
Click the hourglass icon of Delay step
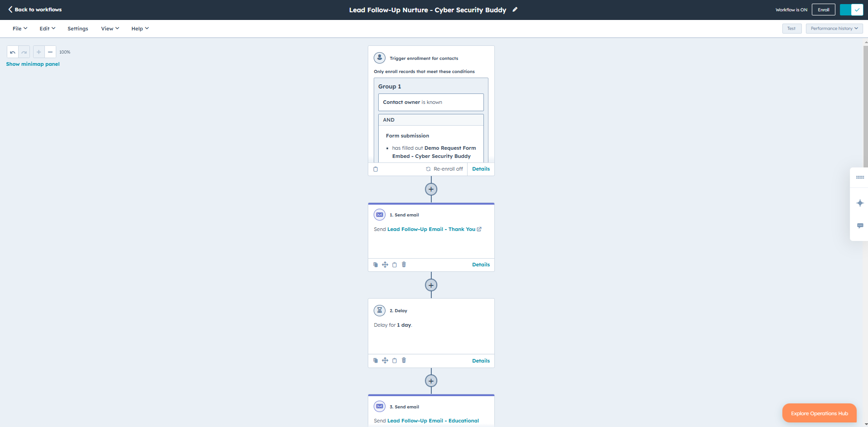pyautogui.click(x=380, y=310)
